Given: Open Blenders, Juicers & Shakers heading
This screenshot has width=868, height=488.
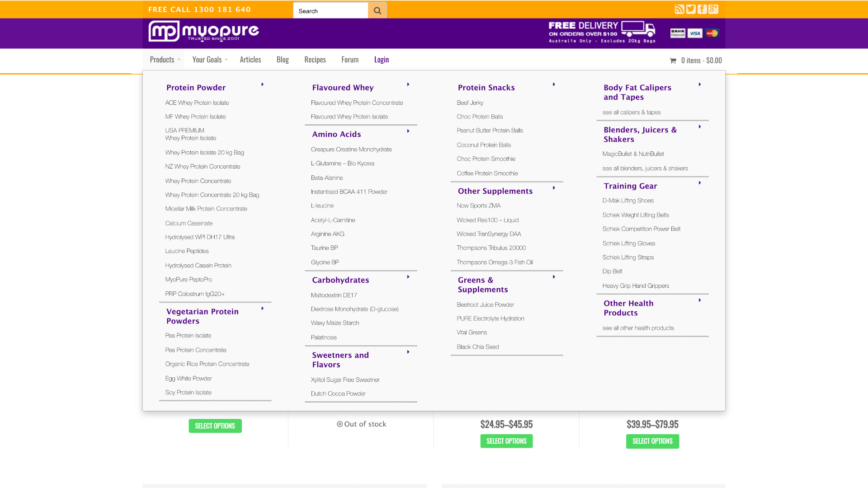Looking at the screenshot, I should point(640,135).
